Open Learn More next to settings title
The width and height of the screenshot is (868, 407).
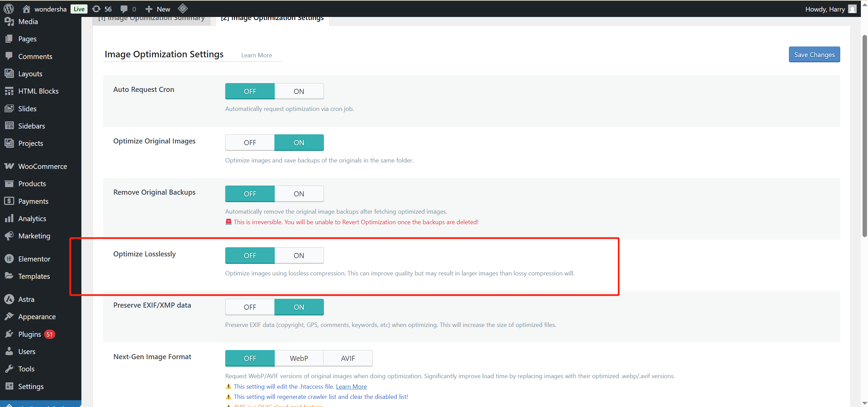click(x=256, y=55)
